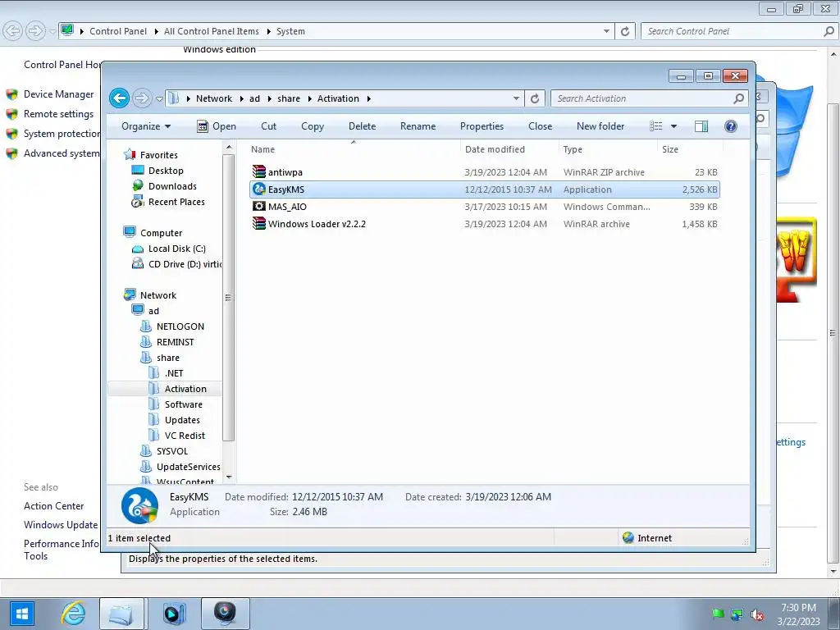Viewport: 840px width, 630px height.
Task: Click New folder in the toolbar
Action: (x=600, y=126)
